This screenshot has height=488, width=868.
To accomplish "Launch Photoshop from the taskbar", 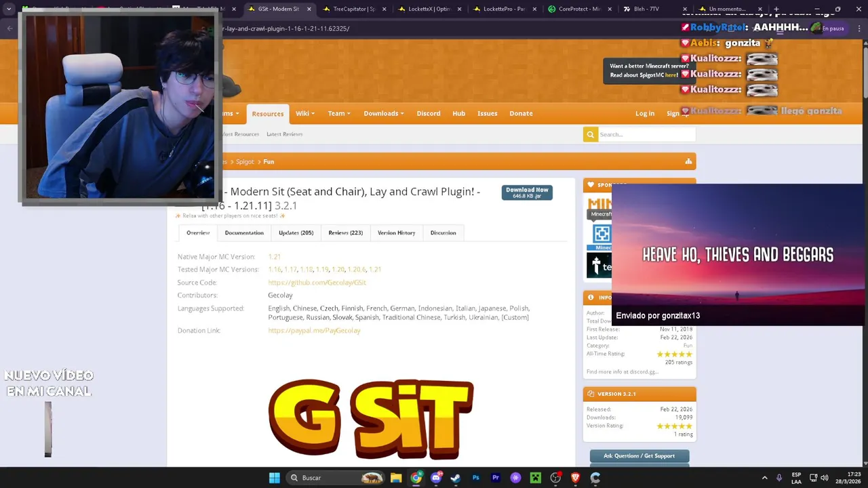I will click(x=475, y=478).
